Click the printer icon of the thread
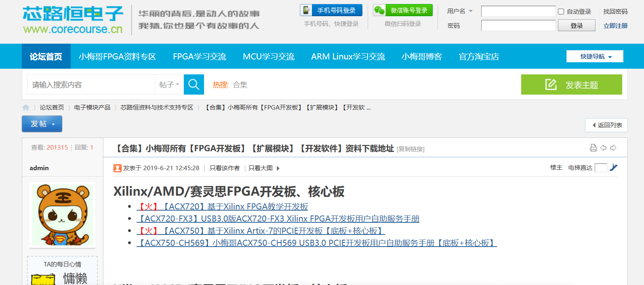The width and height of the screenshot is (644, 285). click(593, 148)
